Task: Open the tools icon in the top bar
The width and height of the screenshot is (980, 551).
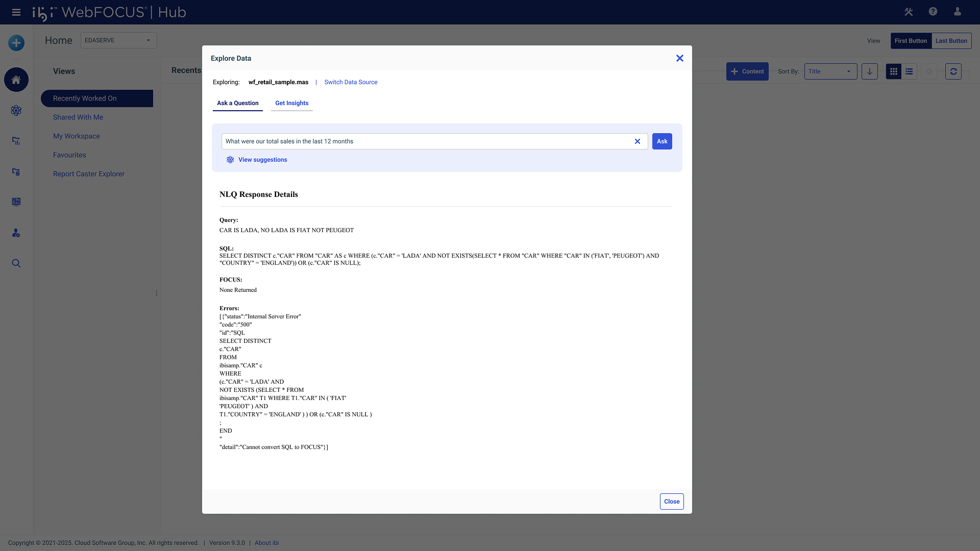Action: point(909,11)
